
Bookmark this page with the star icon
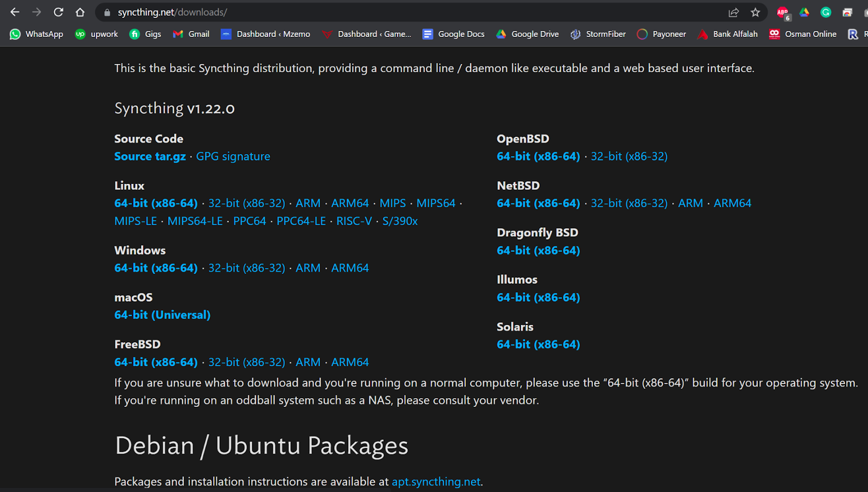(755, 12)
